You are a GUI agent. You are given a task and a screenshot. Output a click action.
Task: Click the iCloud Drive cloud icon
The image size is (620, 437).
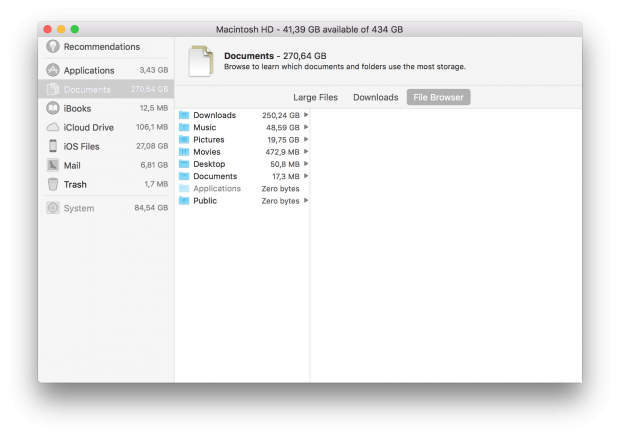(x=53, y=127)
